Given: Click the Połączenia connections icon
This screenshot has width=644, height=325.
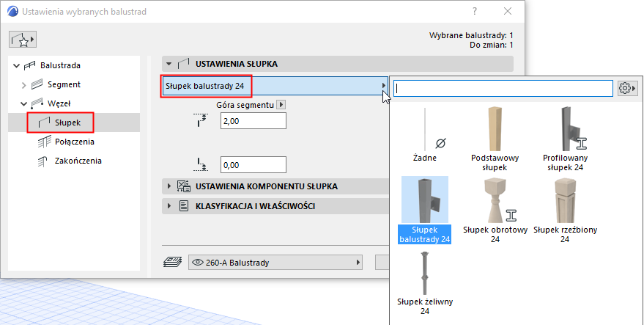Looking at the screenshot, I should (x=44, y=142).
